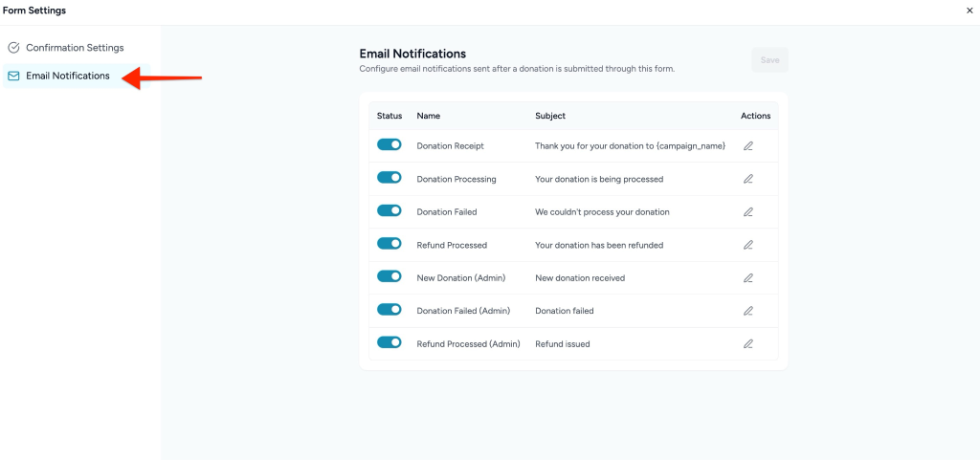The width and height of the screenshot is (980, 460).
Task: Edit the Donation Failed (Admin) notification
Action: 748,311
